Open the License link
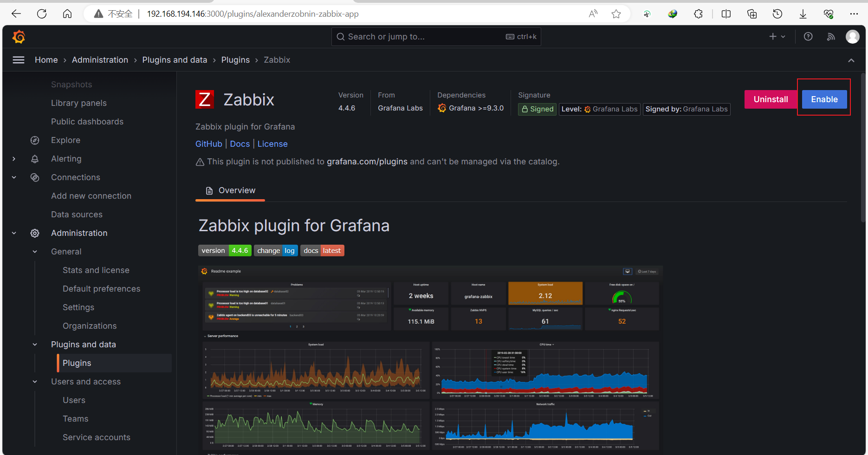 (272, 144)
